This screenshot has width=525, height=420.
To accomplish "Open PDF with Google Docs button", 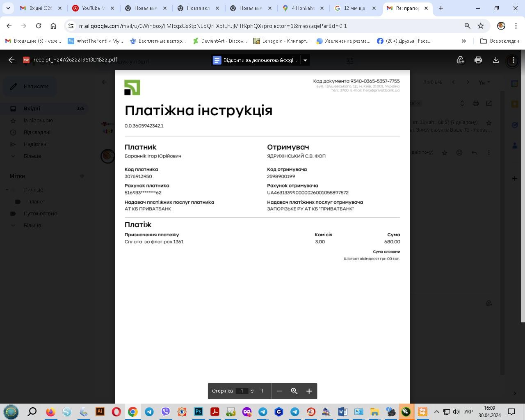I will (x=255, y=60).
